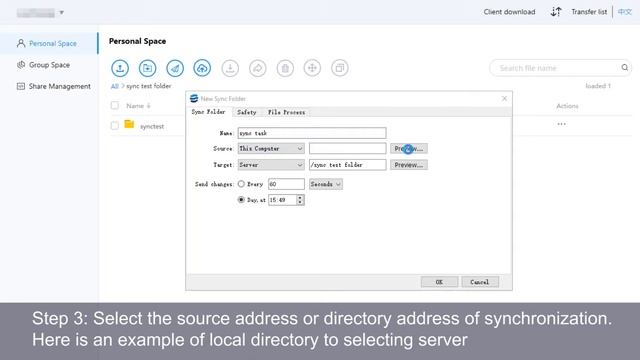Image resolution: width=640 pixels, height=360 pixels.
Task: Click the Target Preview button
Action: pos(409,165)
